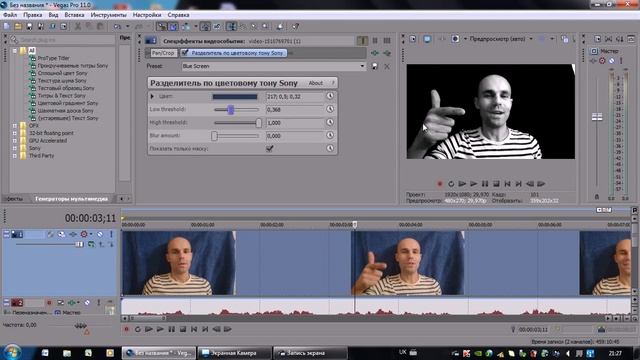Click the Blur amount 0,000 value field

[294, 136]
